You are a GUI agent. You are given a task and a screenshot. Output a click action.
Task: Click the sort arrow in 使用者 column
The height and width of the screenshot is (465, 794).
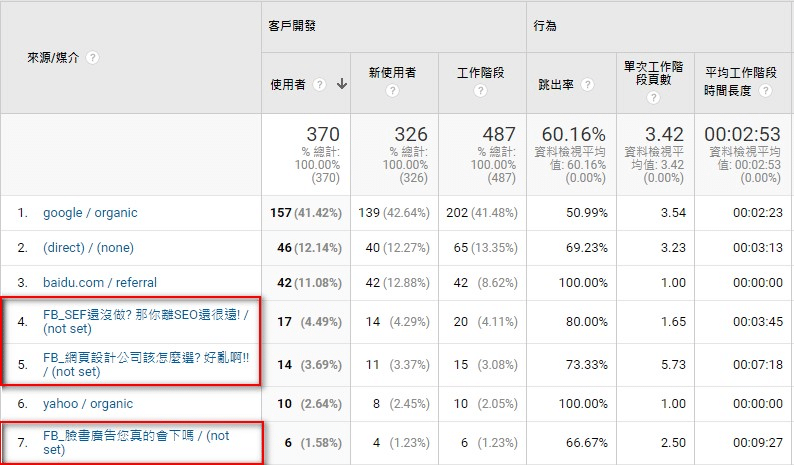pos(342,85)
